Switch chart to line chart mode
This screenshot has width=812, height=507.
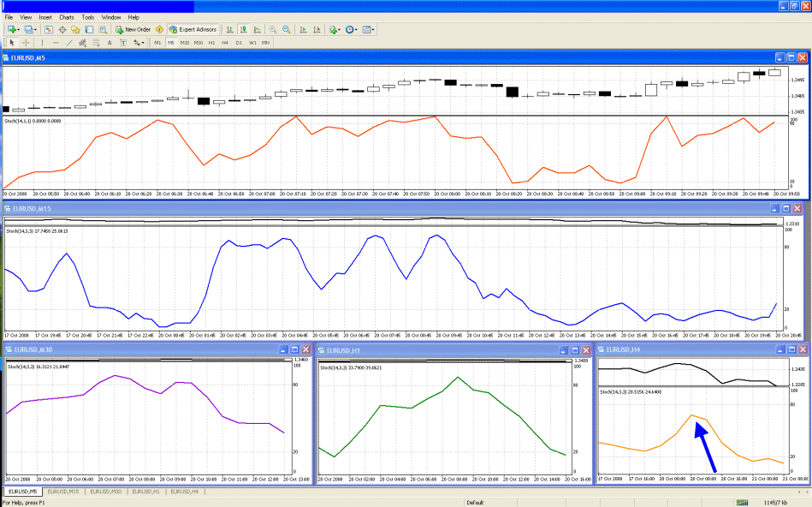click(257, 30)
